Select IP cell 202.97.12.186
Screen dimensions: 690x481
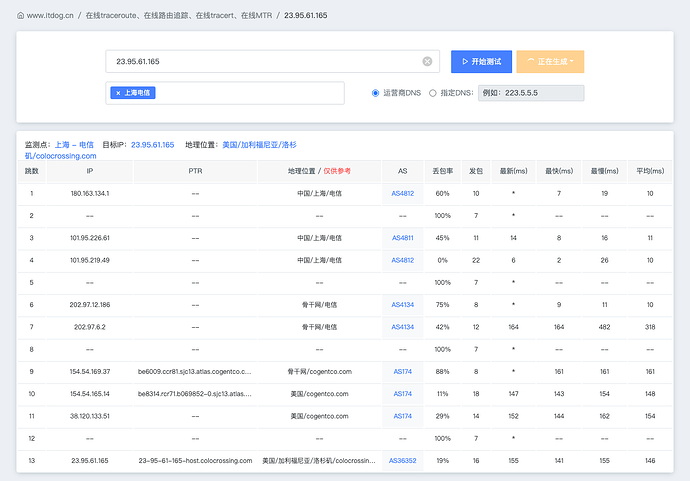[x=90, y=305]
